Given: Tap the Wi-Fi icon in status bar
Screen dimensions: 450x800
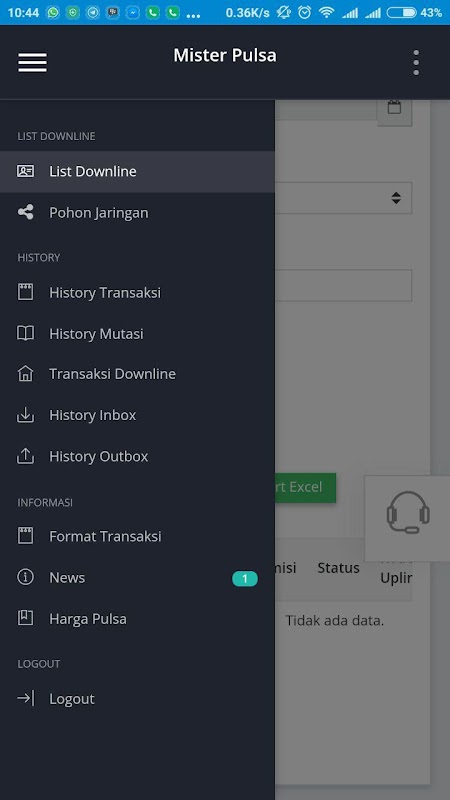Looking at the screenshot, I should click(x=326, y=13).
